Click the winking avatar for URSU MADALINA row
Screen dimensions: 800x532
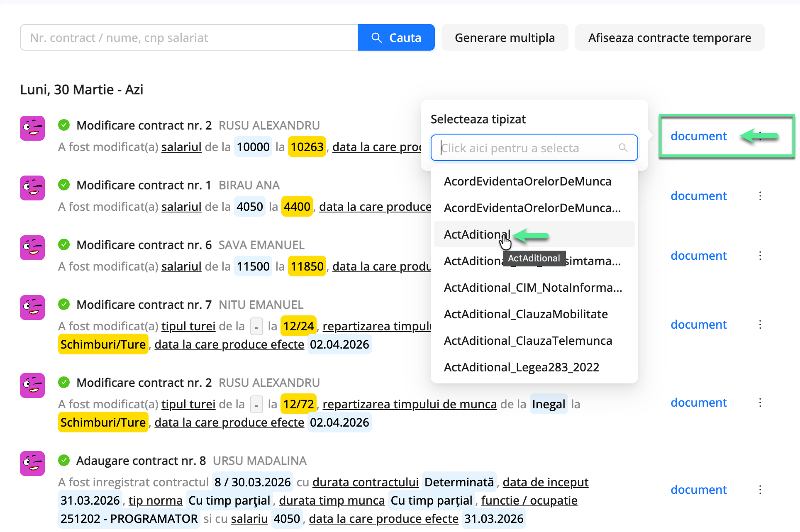32,464
